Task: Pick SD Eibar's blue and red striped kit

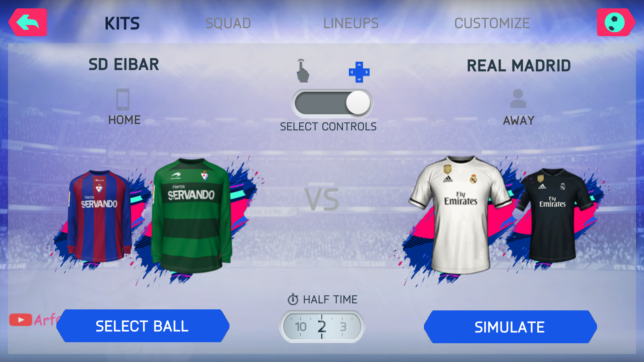Action: (x=99, y=217)
